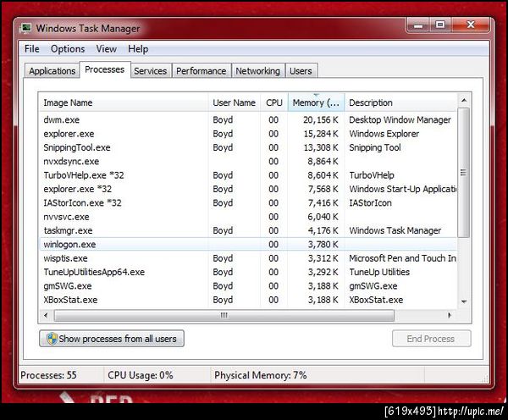This screenshot has height=420, width=508.
Task: Click the End Process button
Action: [x=431, y=339]
